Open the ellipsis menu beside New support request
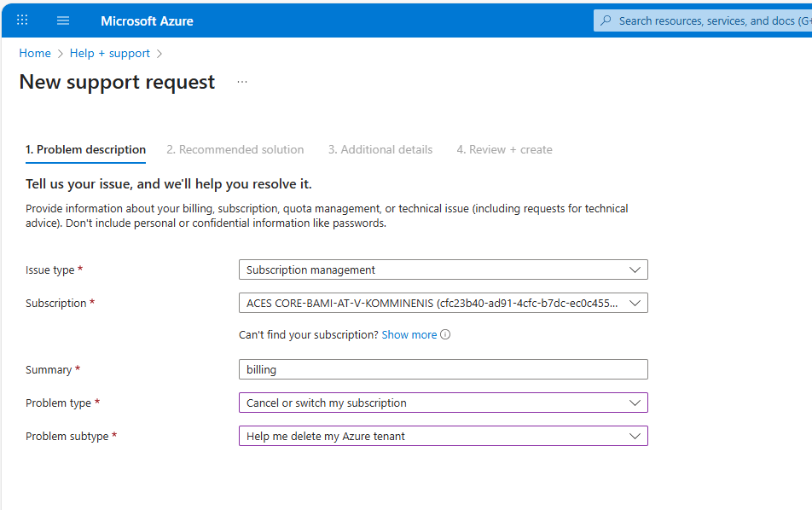Screen dimensions: 812x510 242,82
